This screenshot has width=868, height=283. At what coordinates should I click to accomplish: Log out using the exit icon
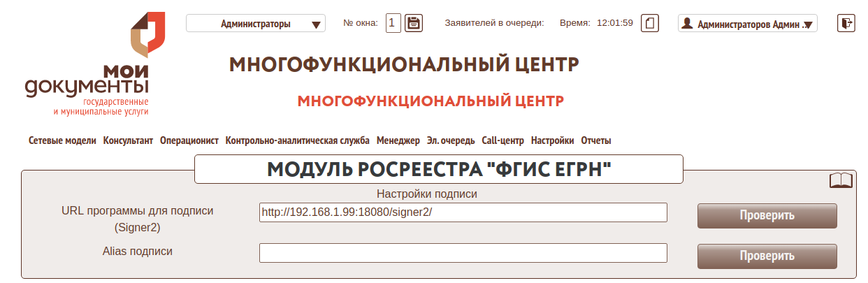coord(846,23)
